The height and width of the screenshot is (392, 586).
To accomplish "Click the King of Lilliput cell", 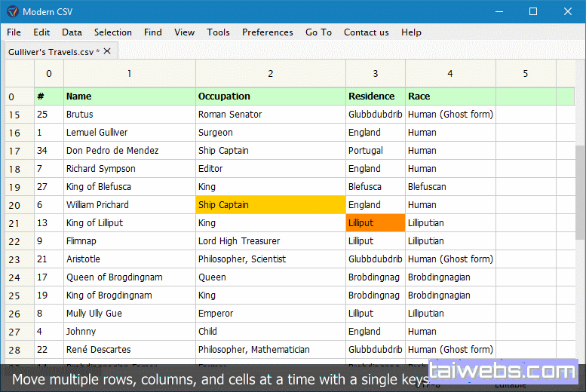I will (129, 222).
